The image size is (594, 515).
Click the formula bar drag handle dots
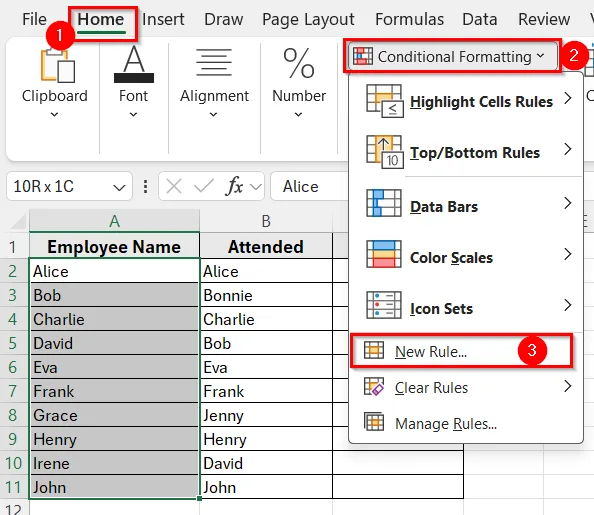pos(145,186)
